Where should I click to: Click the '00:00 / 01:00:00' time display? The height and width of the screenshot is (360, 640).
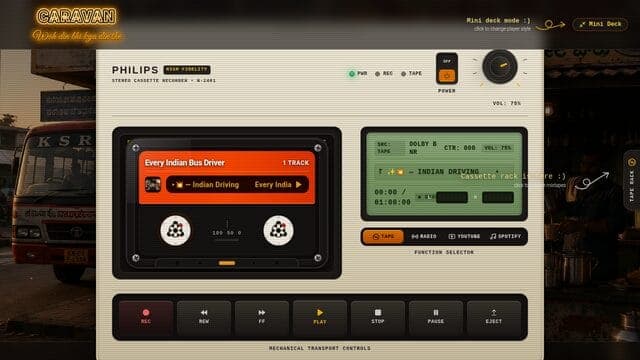(392, 197)
